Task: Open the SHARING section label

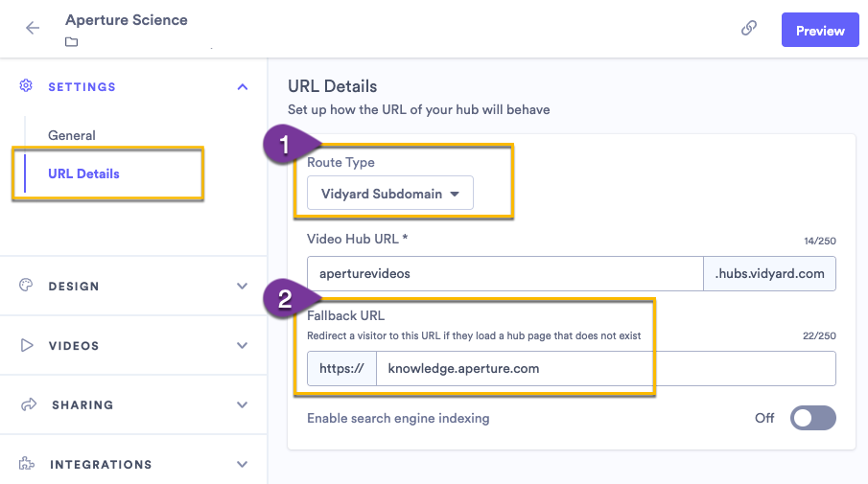Action: pyautogui.click(x=82, y=404)
